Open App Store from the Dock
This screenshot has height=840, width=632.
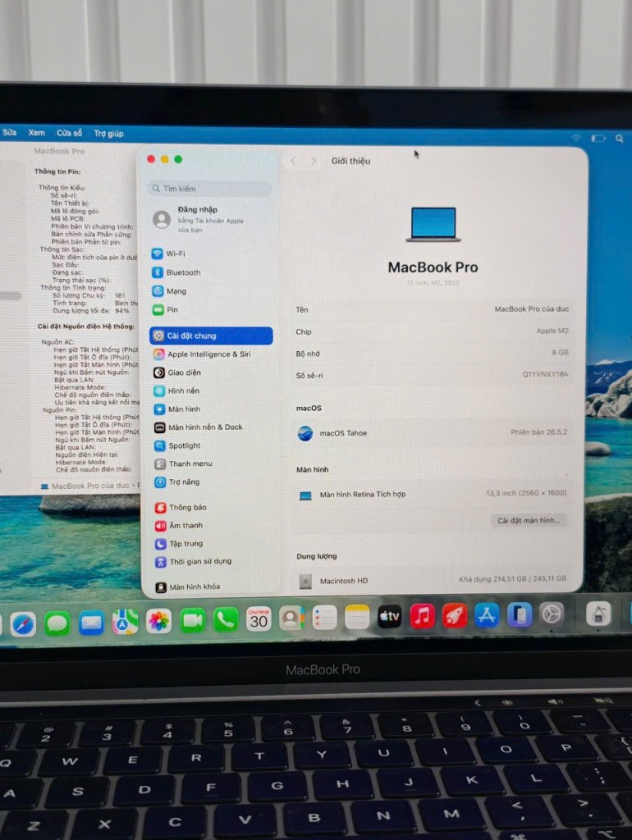point(487,615)
